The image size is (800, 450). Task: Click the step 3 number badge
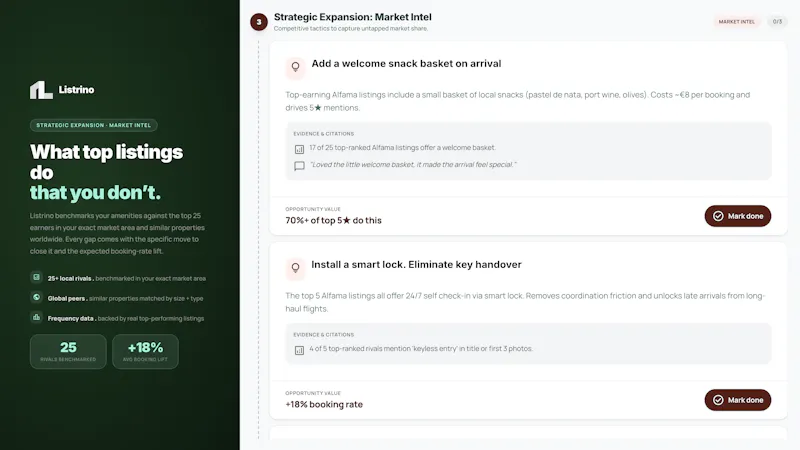pyautogui.click(x=259, y=22)
